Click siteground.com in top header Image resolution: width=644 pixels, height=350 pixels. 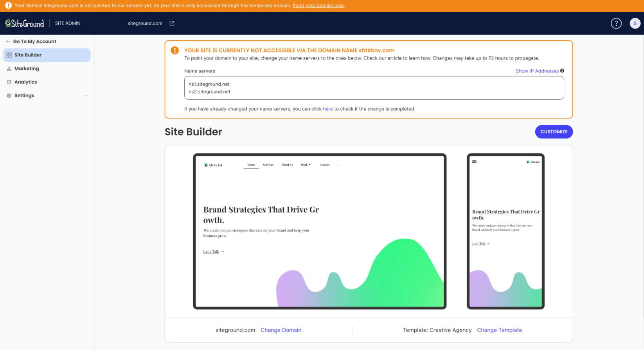(x=145, y=23)
